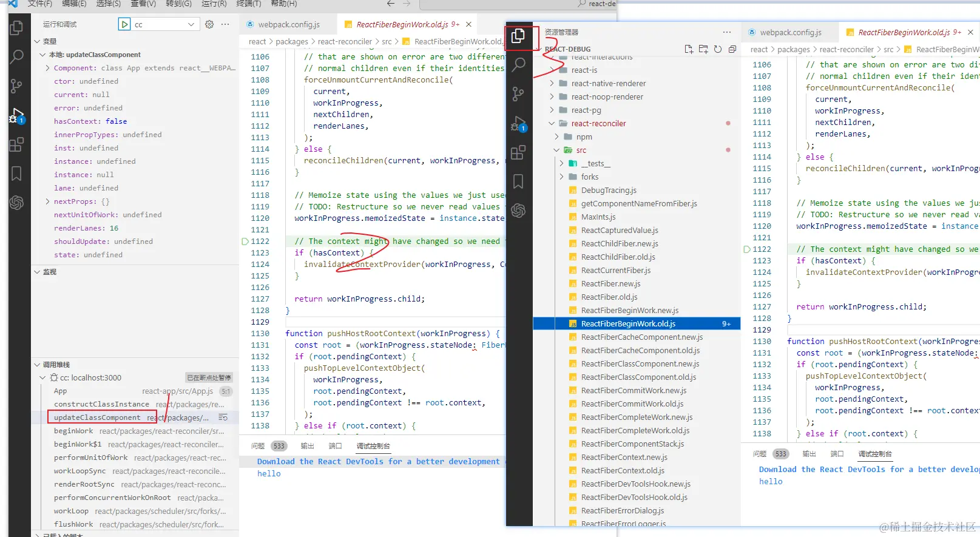Collapse the 变量 variables section
This screenshot has width=980, height=537.
click(37, 41)
